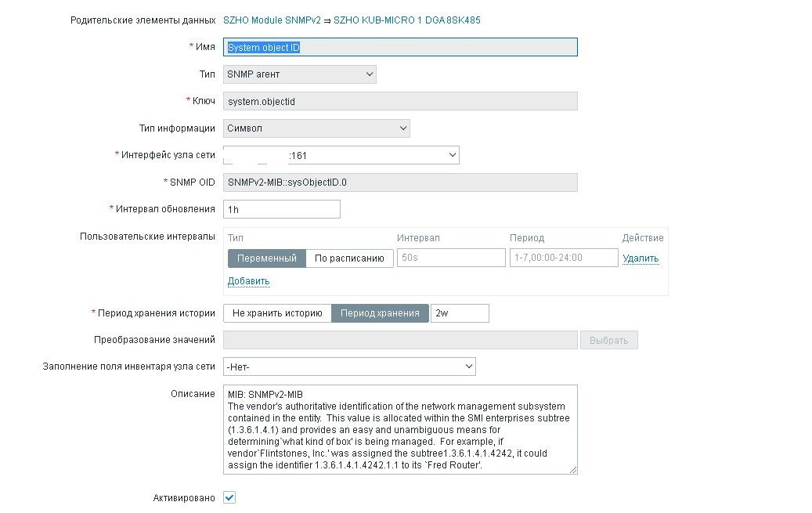Click the history storage period field 2w
Viewport: 812px width, 513px height.
tap(460, 313)
